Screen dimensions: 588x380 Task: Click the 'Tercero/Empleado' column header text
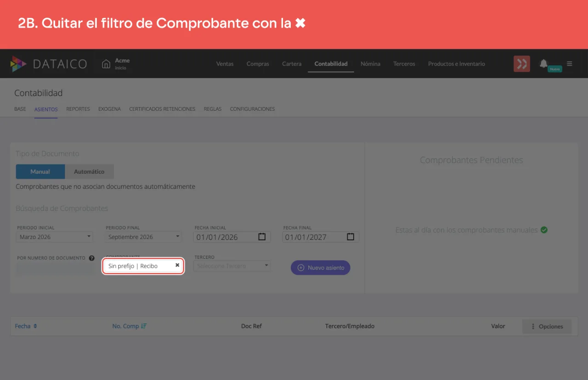click(x=350, y=326)
